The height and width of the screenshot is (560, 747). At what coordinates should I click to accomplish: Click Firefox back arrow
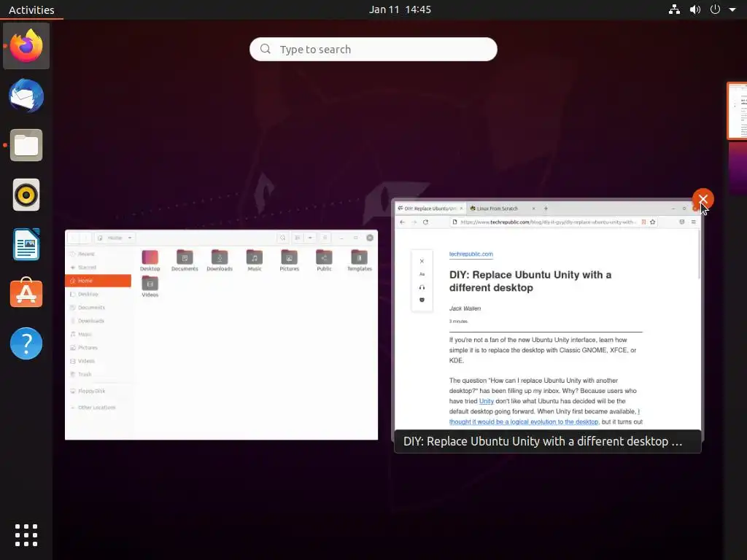tap(402, 222)
